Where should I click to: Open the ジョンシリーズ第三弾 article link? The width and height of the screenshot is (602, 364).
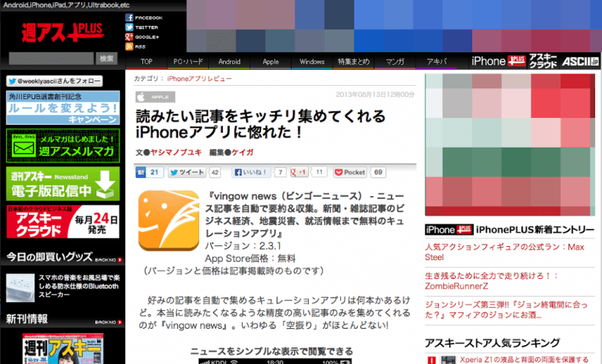point(506,309)
